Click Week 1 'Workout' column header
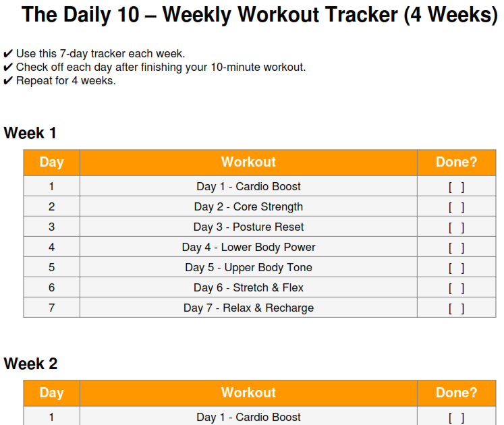 click(248, 162)
